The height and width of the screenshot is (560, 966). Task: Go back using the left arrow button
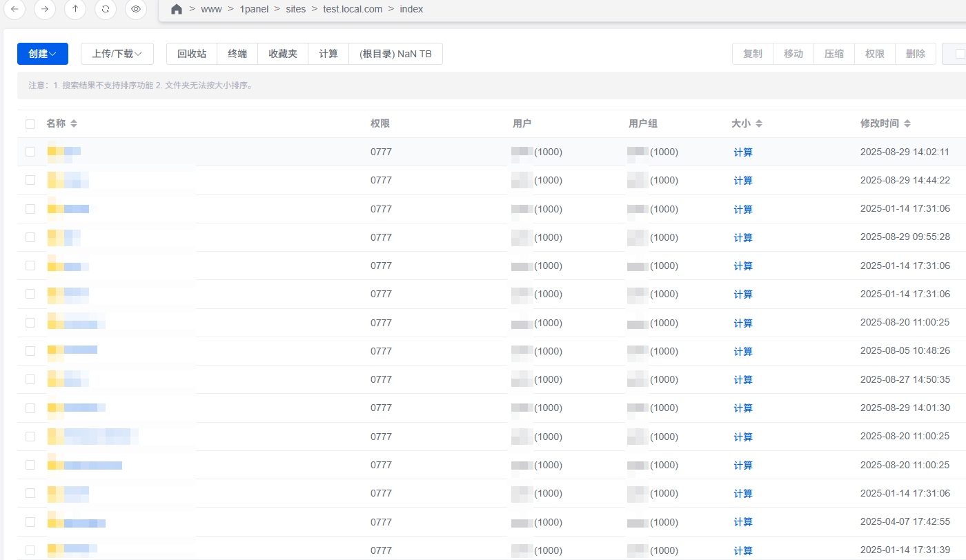[x=14, y=9]
